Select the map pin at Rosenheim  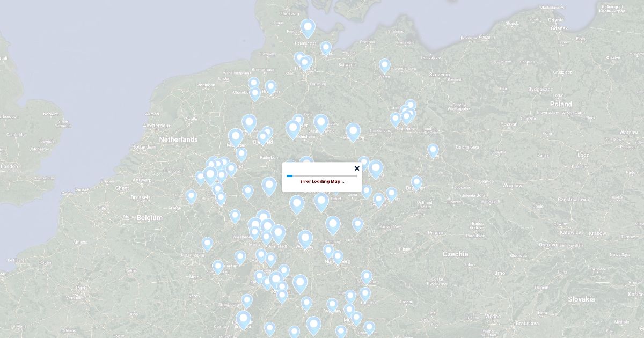coord(369,328)
